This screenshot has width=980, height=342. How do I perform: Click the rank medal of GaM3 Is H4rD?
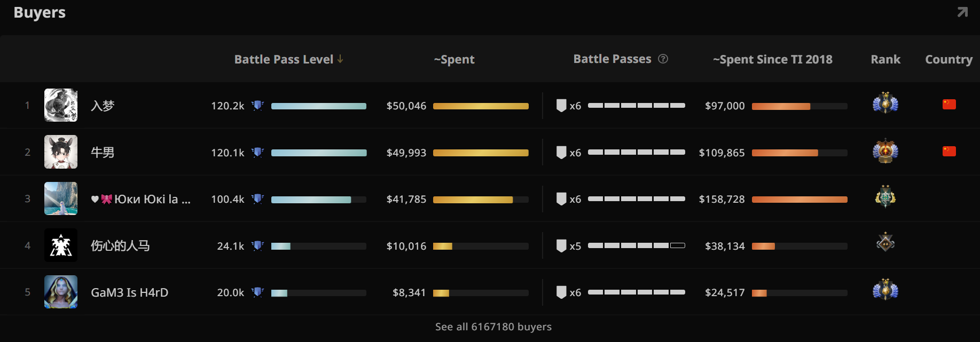pos(885,290)
